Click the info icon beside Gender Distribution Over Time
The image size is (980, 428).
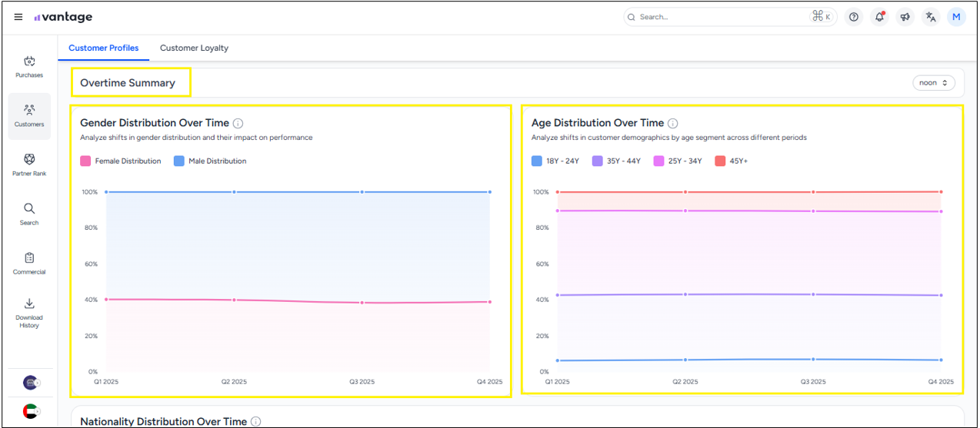click(238, 123)
